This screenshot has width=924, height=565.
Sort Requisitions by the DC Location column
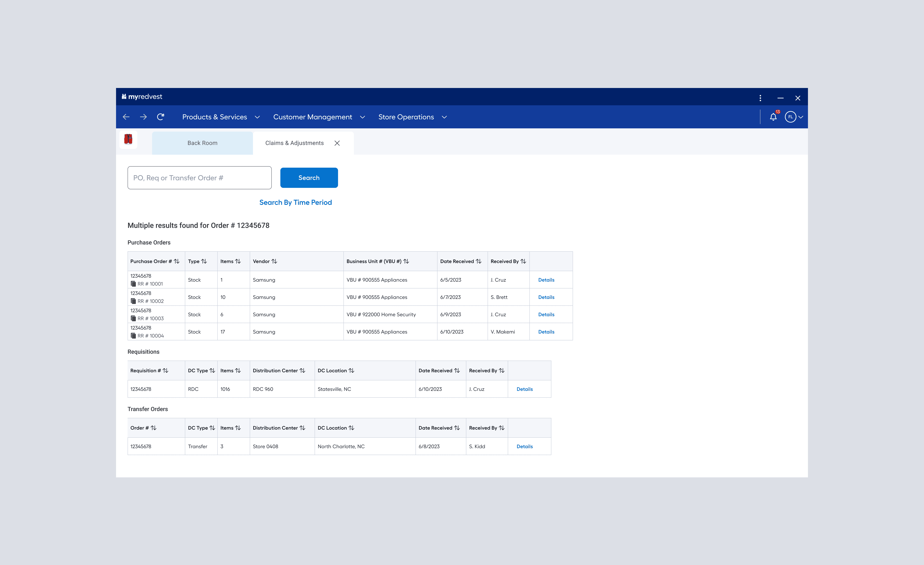click(351, 371)
